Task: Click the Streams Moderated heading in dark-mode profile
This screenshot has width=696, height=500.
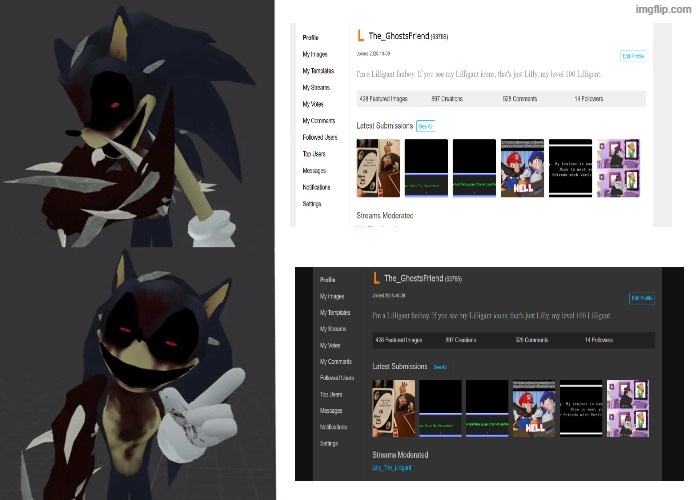Action: pyautogui.click(x=400, y=455)
